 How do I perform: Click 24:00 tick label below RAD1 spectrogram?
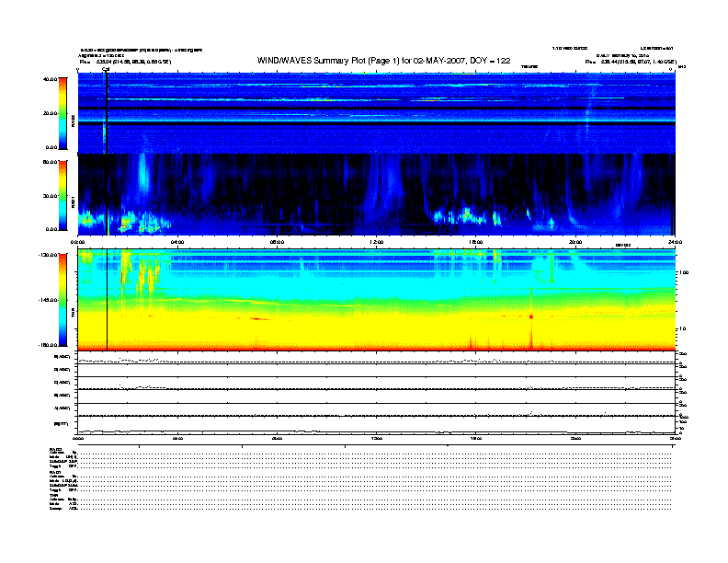pyautogui.click(x=675, y=242)
